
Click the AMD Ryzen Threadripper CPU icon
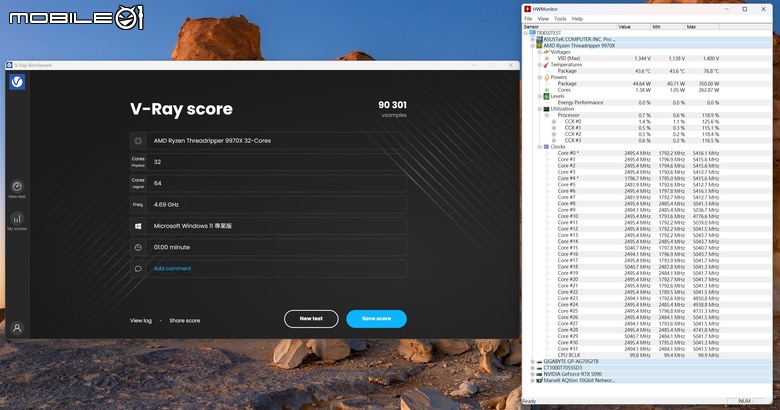point(539,45)
